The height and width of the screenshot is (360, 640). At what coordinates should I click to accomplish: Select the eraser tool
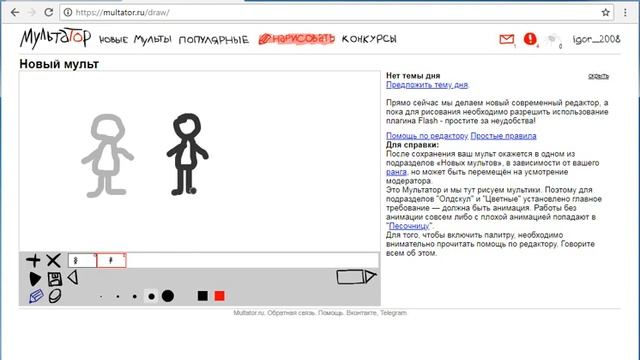click(x=55, y=296)
